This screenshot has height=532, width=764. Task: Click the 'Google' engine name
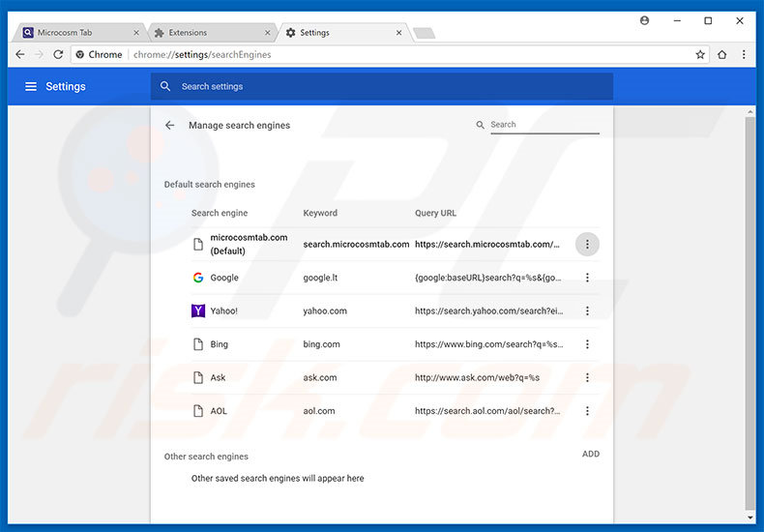[224, 278]
